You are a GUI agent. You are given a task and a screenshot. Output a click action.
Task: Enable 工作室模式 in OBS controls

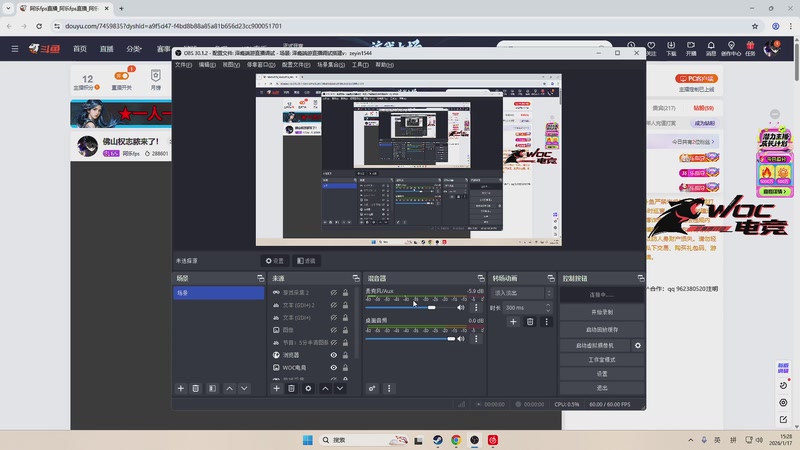pyautogui.click(x=602, y=360)
